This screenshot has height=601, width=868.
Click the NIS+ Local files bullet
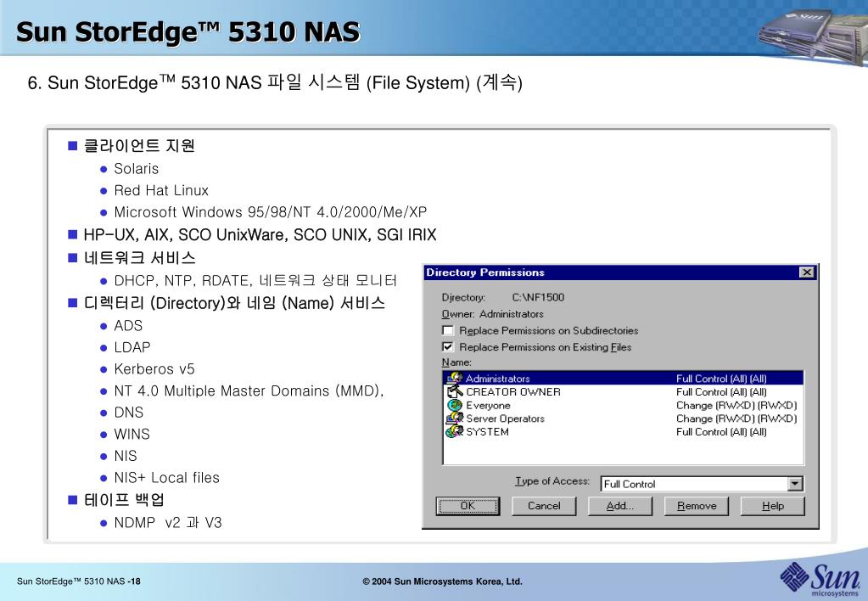(x=166, y=477)
